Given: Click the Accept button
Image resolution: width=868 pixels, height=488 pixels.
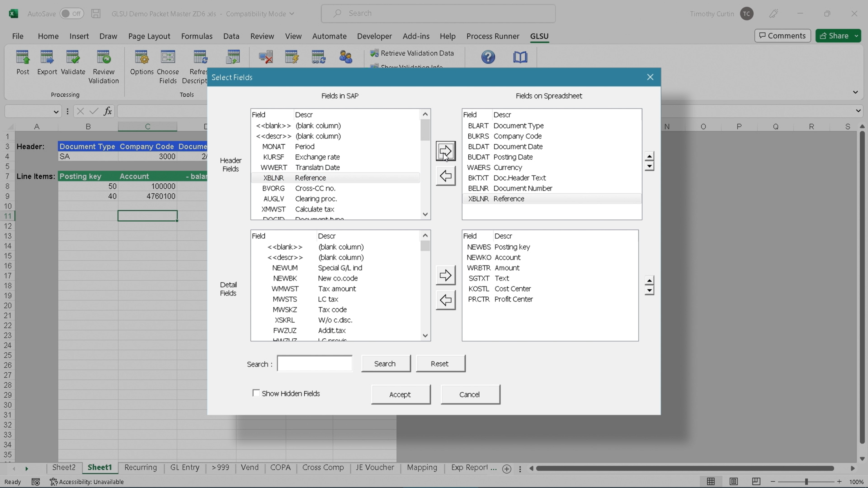Looking at the screenshot, I should 400,394.
